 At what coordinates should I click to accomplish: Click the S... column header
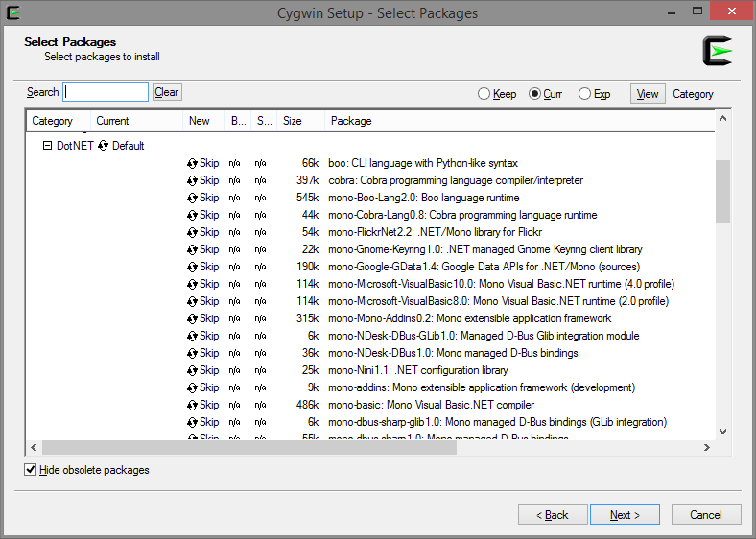[x=264, y=121]
